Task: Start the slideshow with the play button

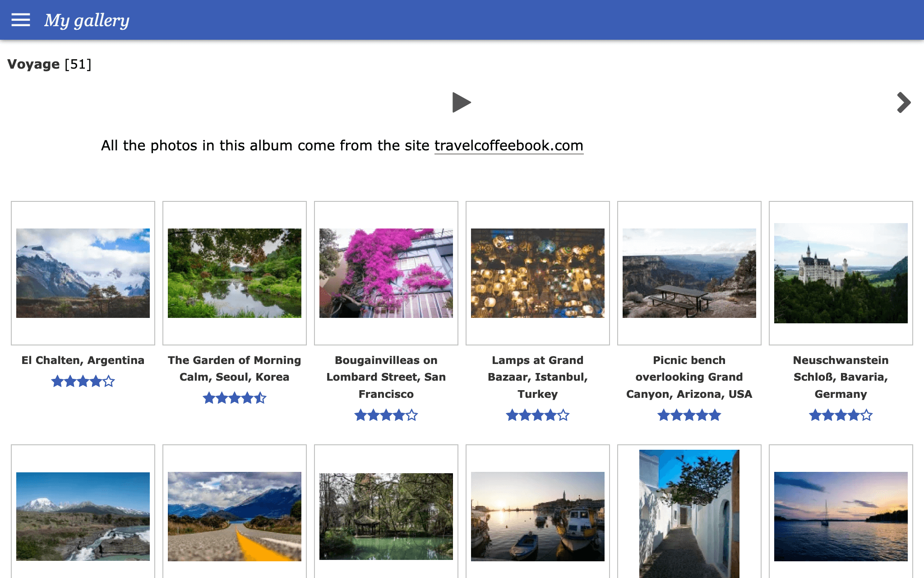Action: 461,103
